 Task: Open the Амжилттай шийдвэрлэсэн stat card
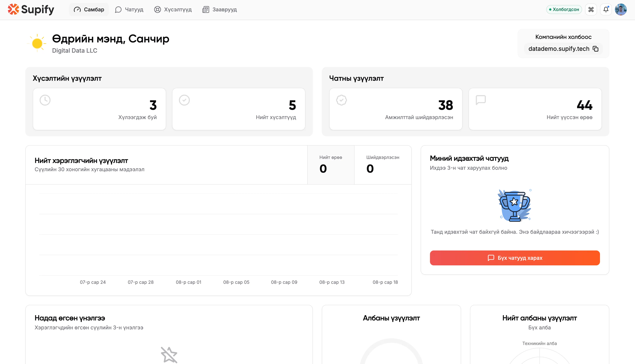396,109
